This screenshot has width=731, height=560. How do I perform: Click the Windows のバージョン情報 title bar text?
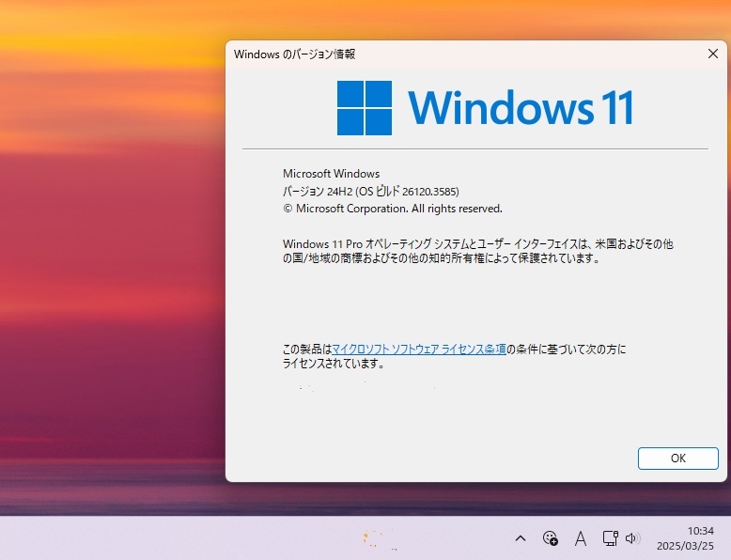(295, 54)
